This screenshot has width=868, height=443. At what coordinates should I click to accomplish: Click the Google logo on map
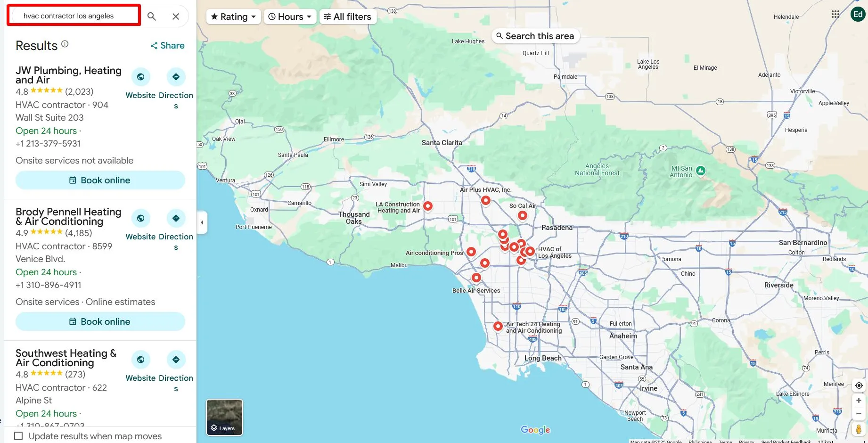pos(535,430)
